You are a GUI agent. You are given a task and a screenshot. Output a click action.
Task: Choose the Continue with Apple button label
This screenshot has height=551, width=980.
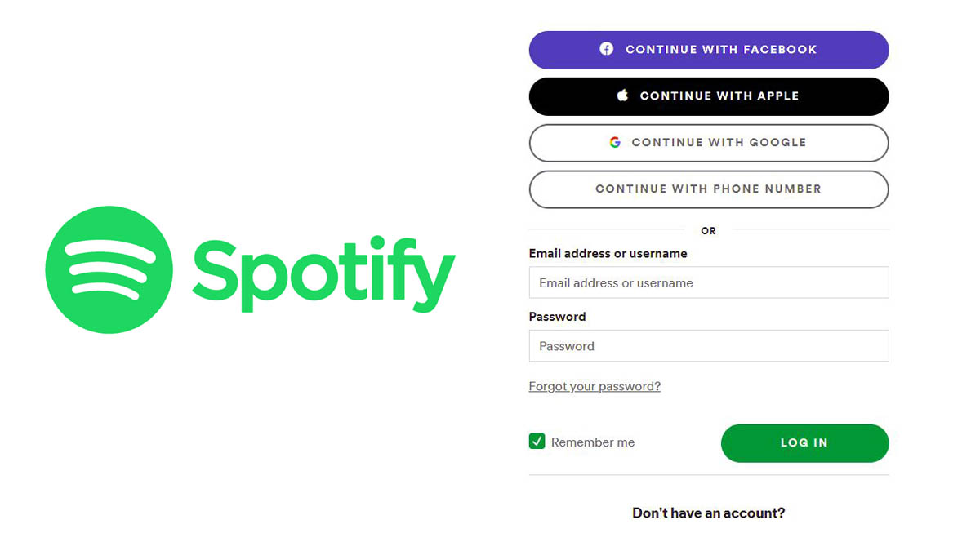(719, 96)
